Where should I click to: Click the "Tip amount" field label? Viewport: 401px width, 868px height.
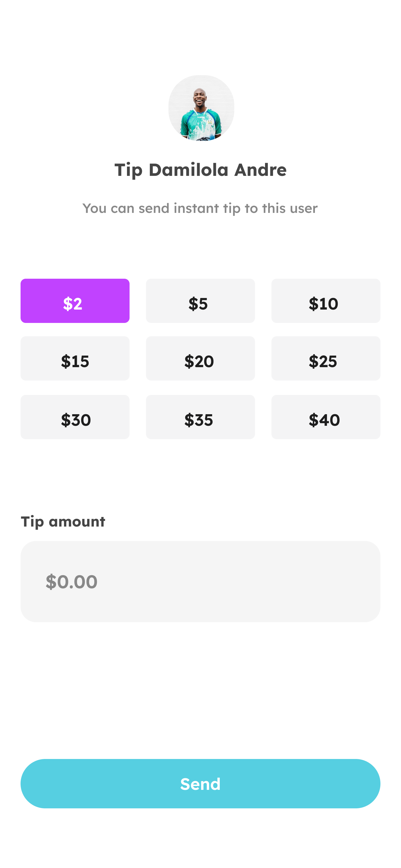63,522
